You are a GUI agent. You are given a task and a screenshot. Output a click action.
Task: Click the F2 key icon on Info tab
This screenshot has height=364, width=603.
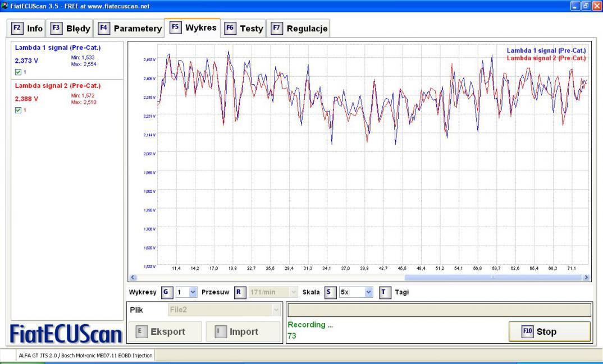point(17,28)
